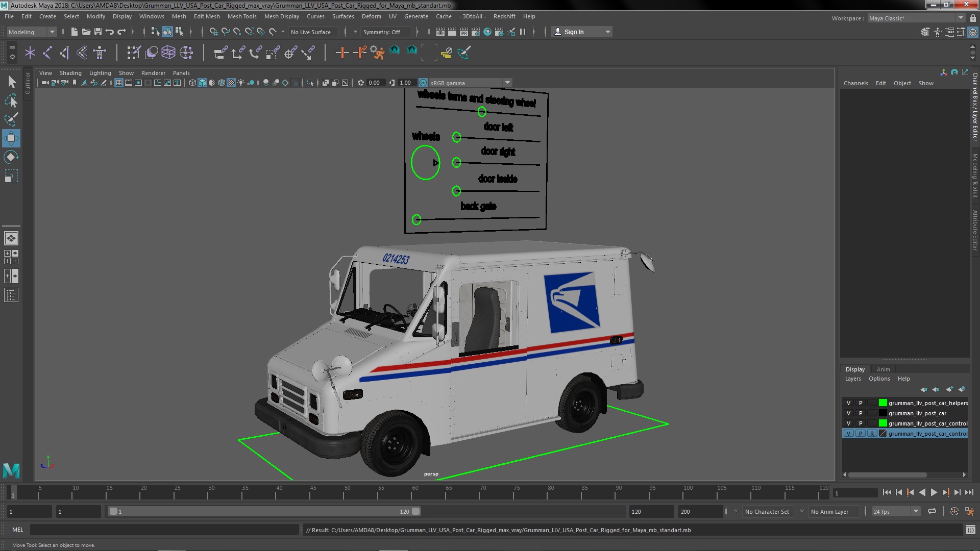The height and width of the screenshot is (551, 980).
Task: Open the viewport Shading menu
Action: coord(70,73)
